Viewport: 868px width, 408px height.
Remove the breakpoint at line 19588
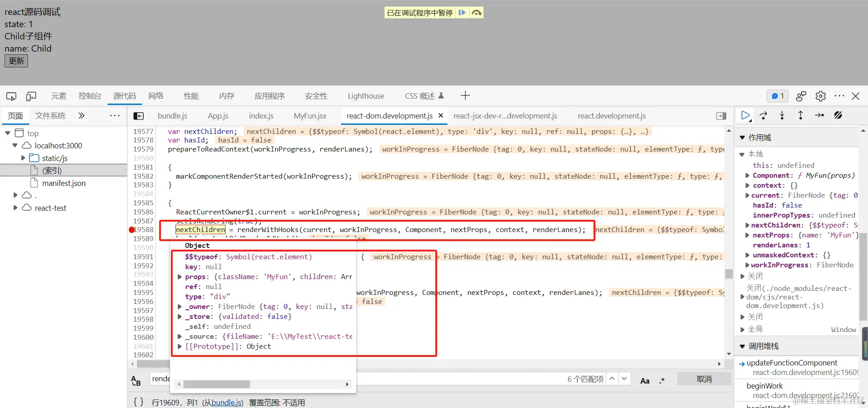[x=132, y=230]
